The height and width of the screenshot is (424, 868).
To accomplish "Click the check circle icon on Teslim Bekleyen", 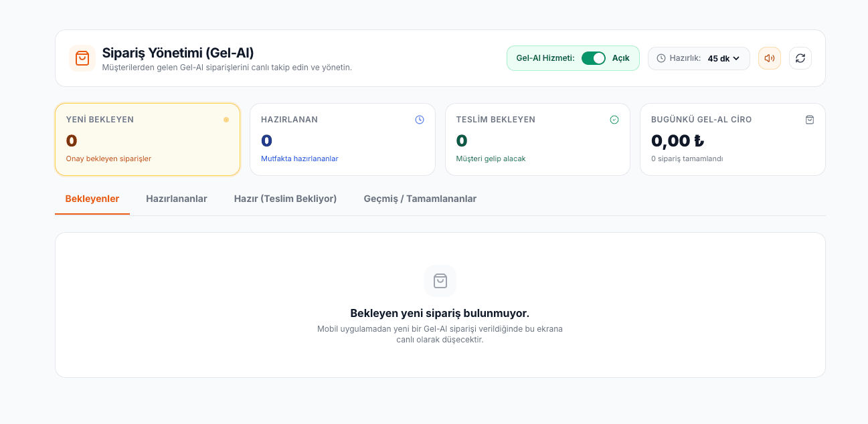I will pyautogui.click(x=614, y=120).
